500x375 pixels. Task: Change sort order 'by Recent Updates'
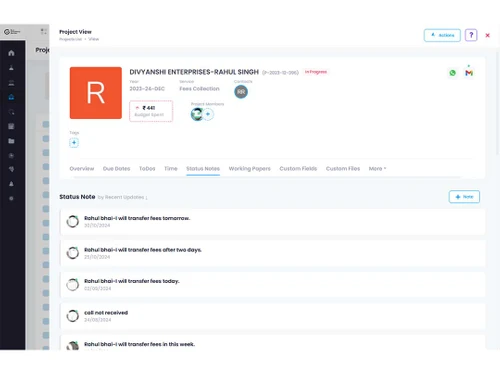[x=122, y=197]
